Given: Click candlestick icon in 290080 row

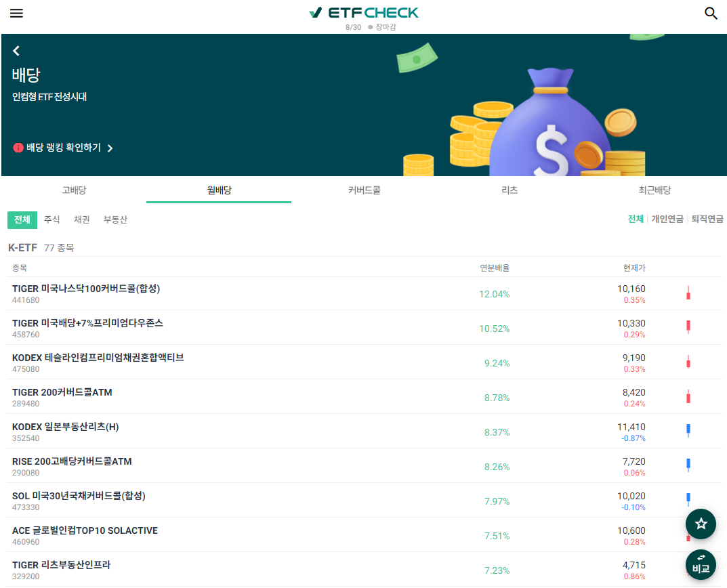Looking at the screenshot, I should point(688,465).
